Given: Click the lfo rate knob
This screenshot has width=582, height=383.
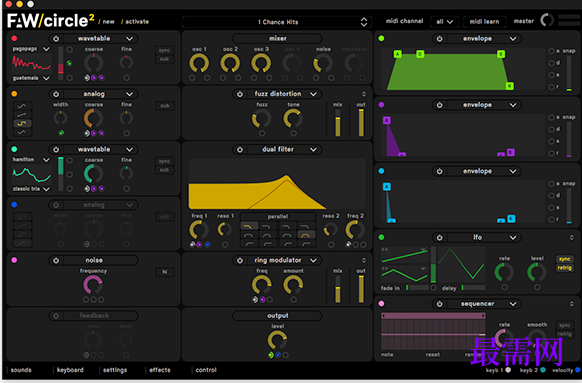Looking at the screenshot, I should tap(504, 272).
